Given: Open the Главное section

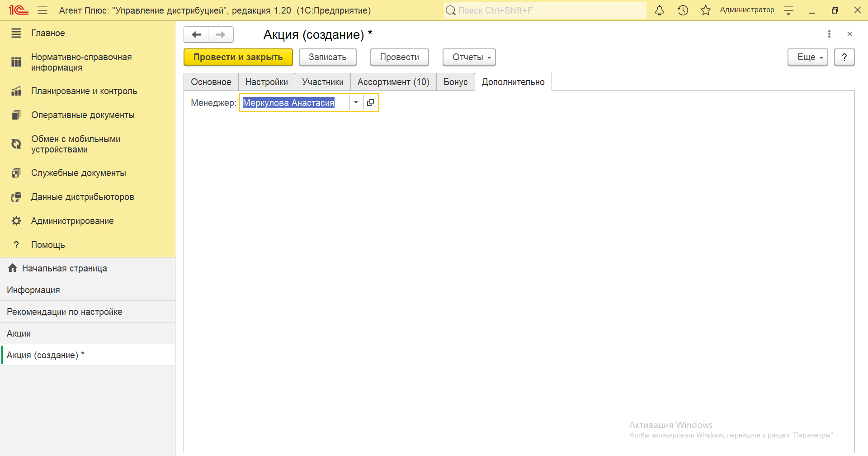Looking at the screenshot, I should point(48,33).
